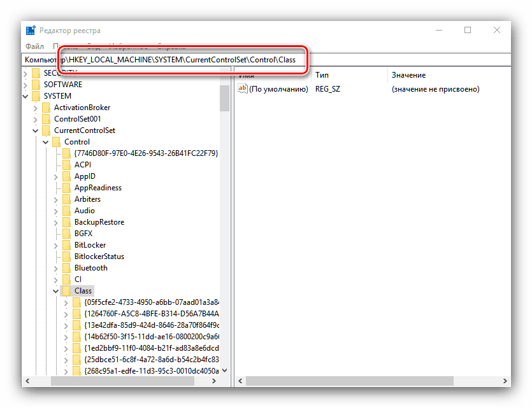Click the Значение column header

point(449,75)
